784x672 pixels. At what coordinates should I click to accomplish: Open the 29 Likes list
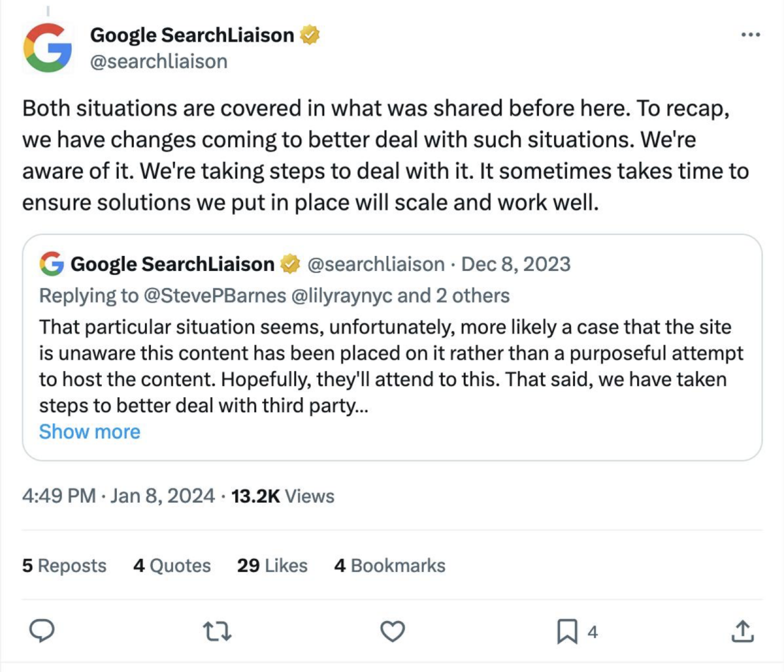(x=272, y=566)
